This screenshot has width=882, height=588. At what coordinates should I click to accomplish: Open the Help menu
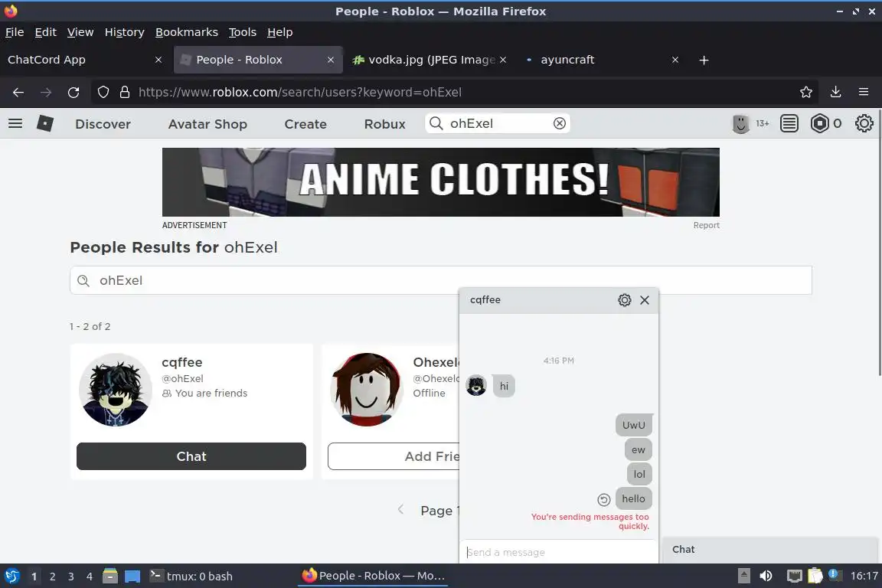(279, 32)
